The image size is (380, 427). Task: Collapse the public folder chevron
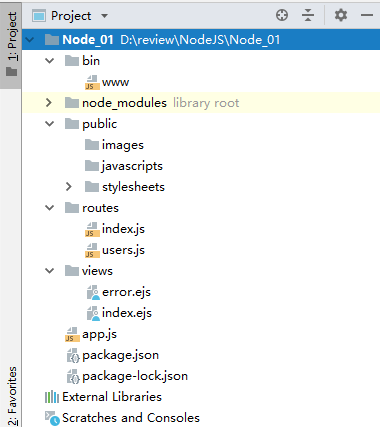coord(50,124)
